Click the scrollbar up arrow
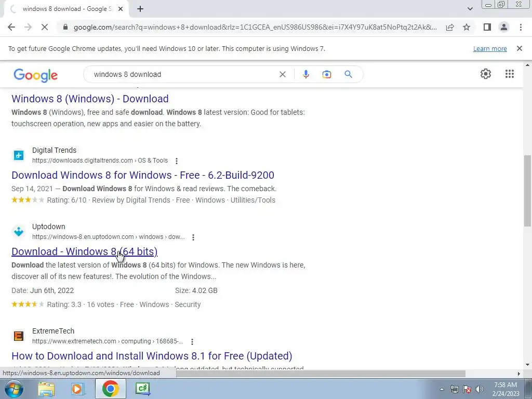This screenshot has height=399, width=532. tap(527, 65)
